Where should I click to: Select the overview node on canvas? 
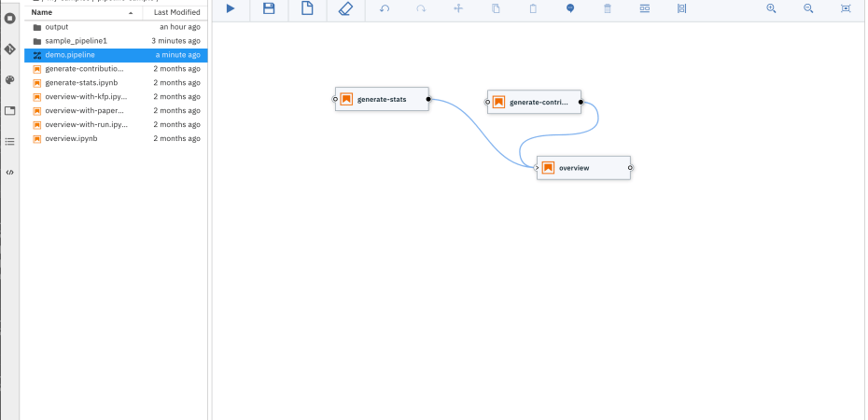pos(582,168)
